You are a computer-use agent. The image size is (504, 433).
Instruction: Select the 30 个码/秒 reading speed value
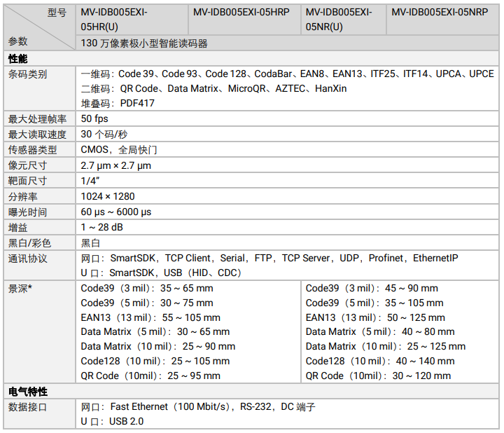point(104,134)
